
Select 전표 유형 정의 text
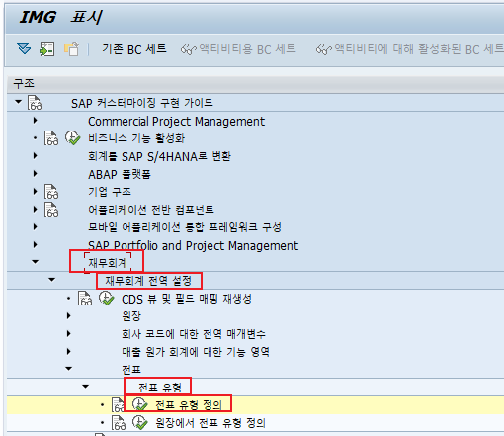point(189,405)
